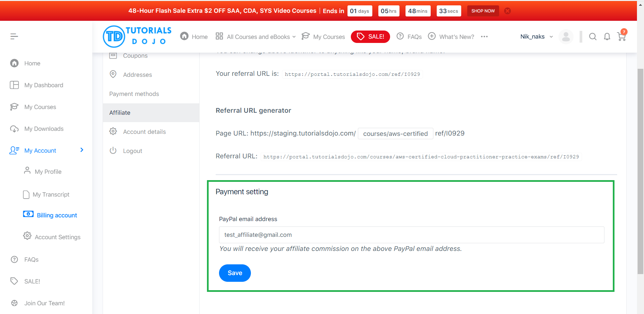This screenshot has height=314, width=644.
Task: Click the Tutorials Dojo logo
Action: [x=137, y=37]
